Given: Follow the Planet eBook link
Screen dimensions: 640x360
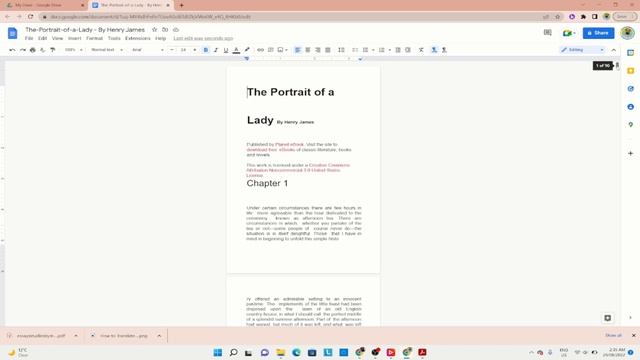Looking at the screenshot, I should pos(289,144).
